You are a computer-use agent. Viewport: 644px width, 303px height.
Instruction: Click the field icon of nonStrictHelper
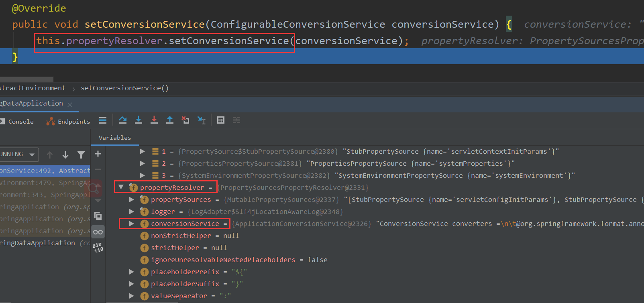click(x=145, y=236)
